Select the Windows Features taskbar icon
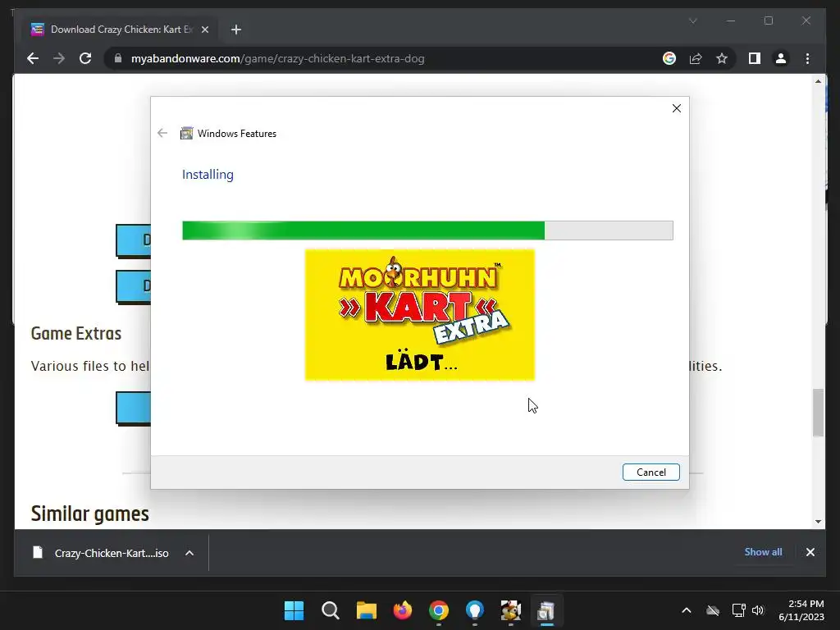This screenshot has height=630, width=840. [546, 610]
